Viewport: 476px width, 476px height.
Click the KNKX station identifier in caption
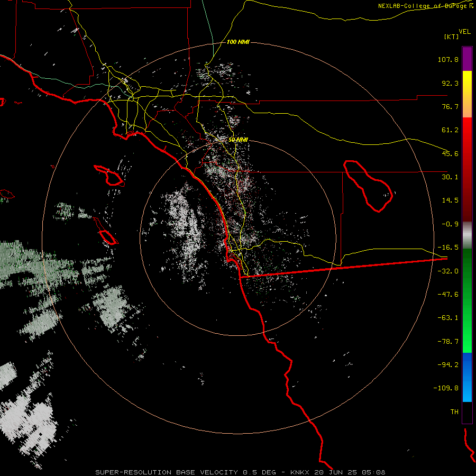coord(300,472)
